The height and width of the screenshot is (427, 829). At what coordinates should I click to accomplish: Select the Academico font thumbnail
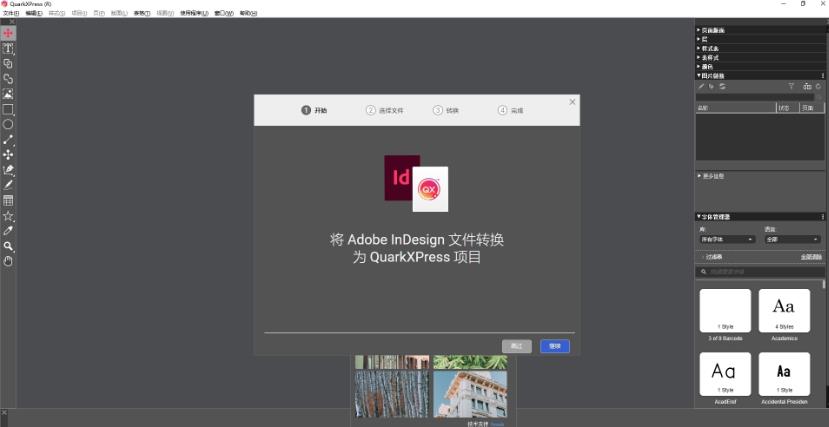tap(784, 311)
